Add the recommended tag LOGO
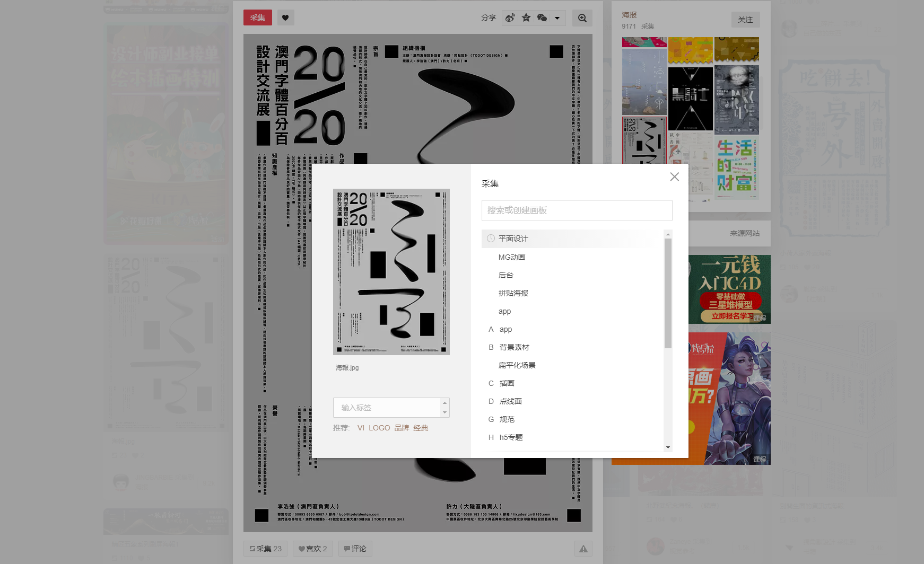Viewport: 924px width, 564px height. click(x=379, y=428)
